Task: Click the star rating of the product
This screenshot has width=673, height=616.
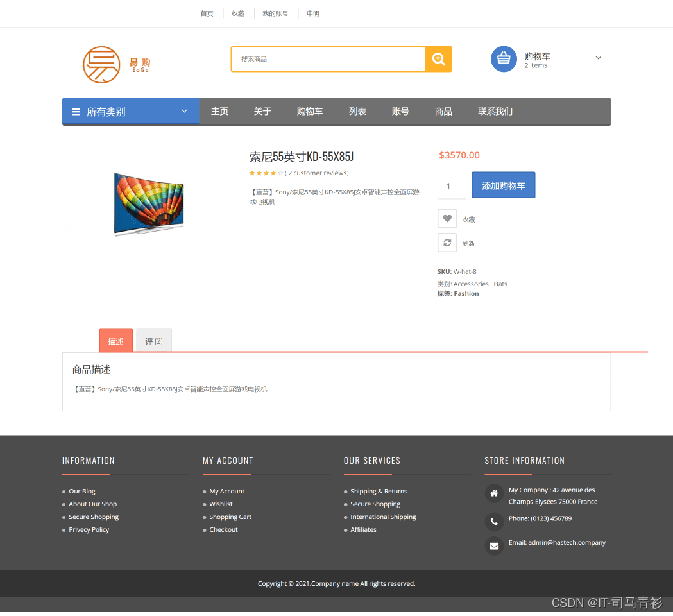Action: [266, 173]
